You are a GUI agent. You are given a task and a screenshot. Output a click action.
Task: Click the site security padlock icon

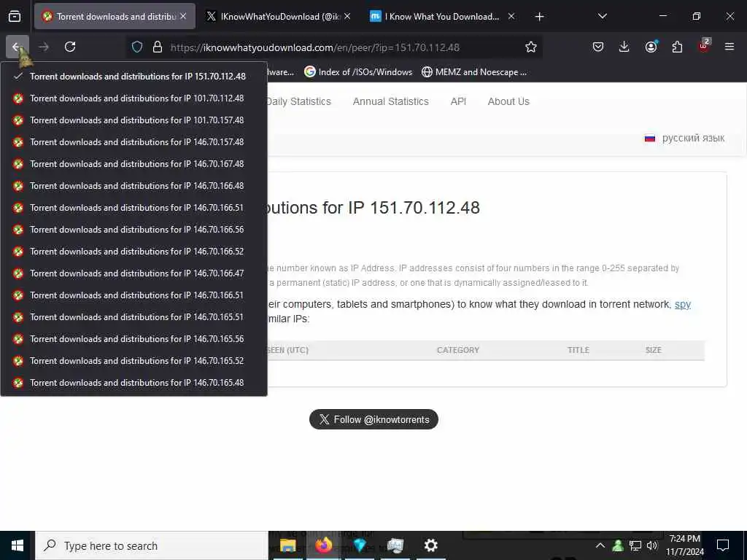click(x=158, y=47)
